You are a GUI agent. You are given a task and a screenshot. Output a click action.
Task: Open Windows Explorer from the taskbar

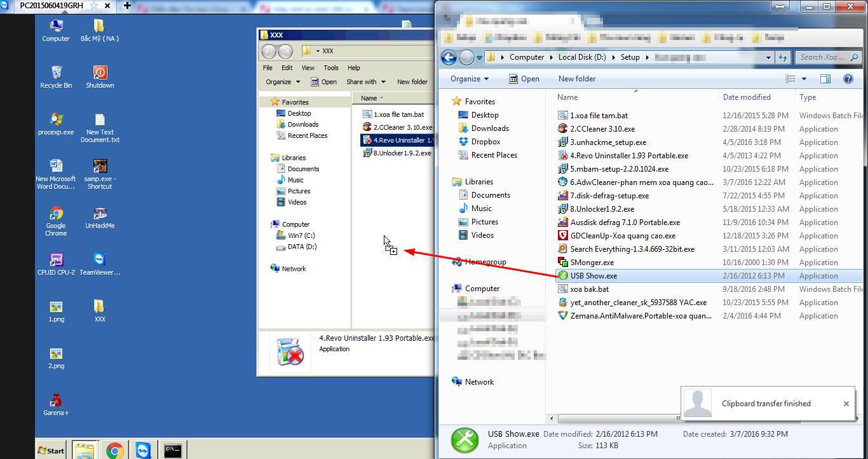pos(85,451)
